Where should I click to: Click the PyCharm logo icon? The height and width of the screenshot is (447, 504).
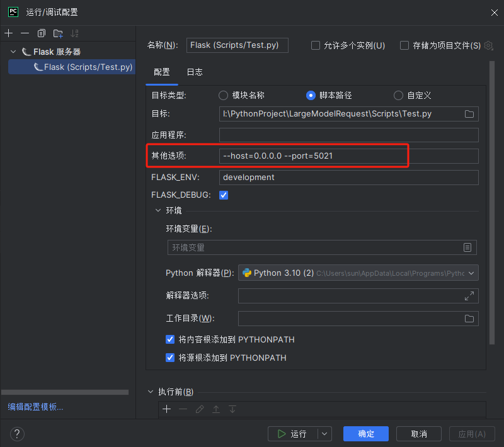click(x=13, y=12)
